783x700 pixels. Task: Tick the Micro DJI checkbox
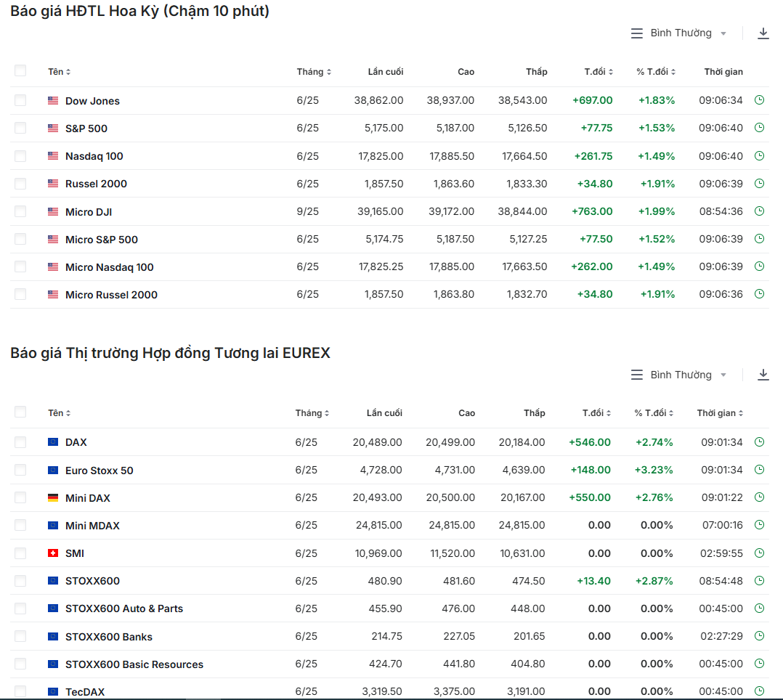pos(20,212)
